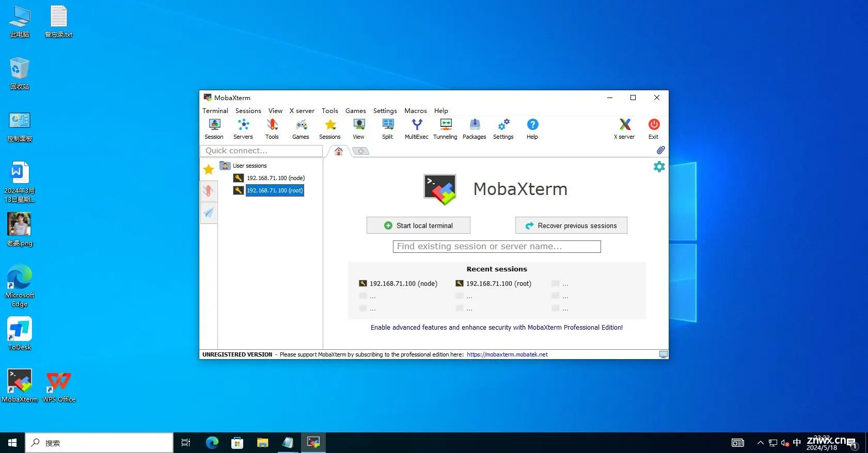The height and width of the screenshot is (453, 868).
Task: Open the ToDesk desktop shortcut
Action: click(20, 333)
